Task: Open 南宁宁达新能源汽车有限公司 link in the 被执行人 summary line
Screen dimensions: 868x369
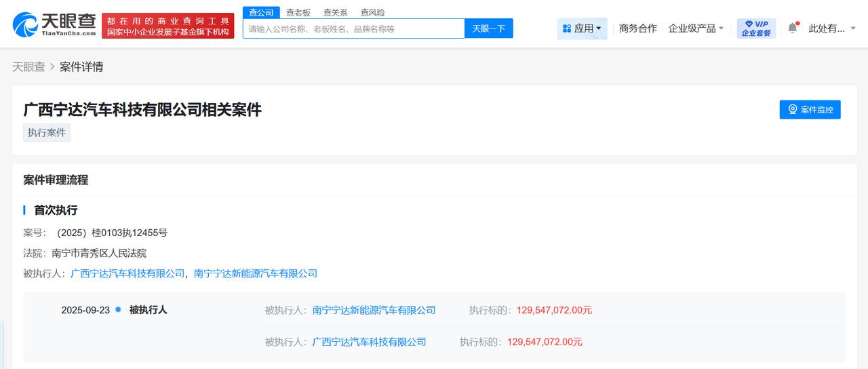Action: click(256, 273)
